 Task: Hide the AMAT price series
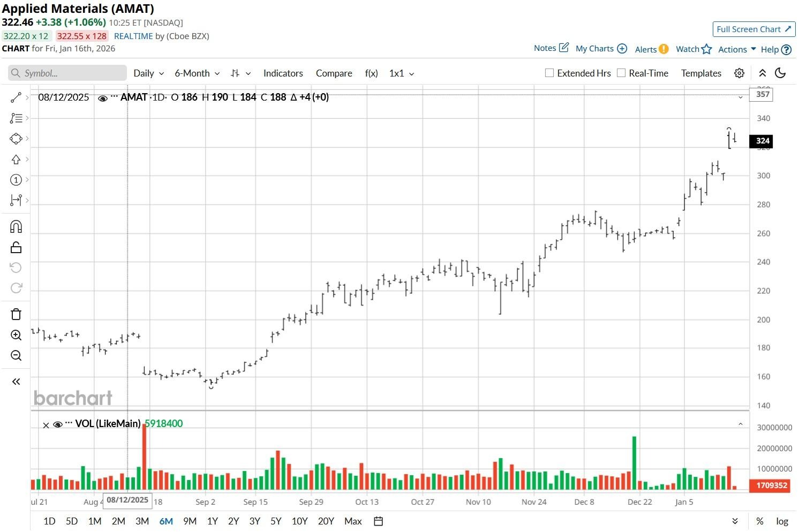(103, 98)
